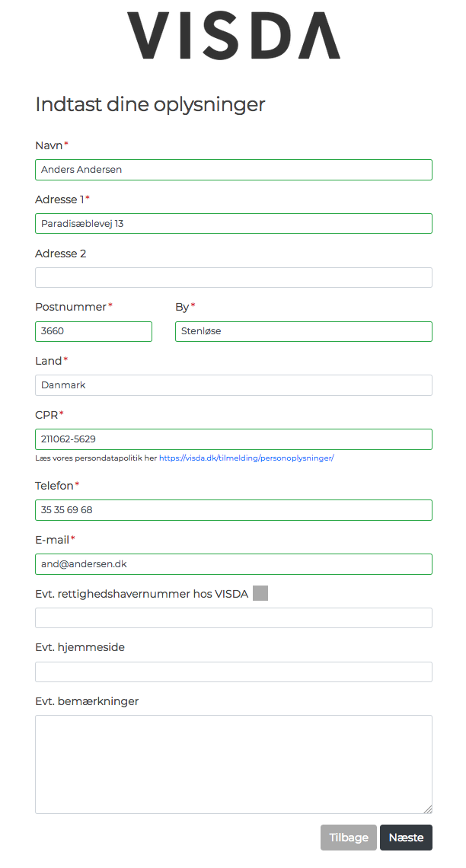Click the CPR number field
466x868 pixels.
point(234,439)
